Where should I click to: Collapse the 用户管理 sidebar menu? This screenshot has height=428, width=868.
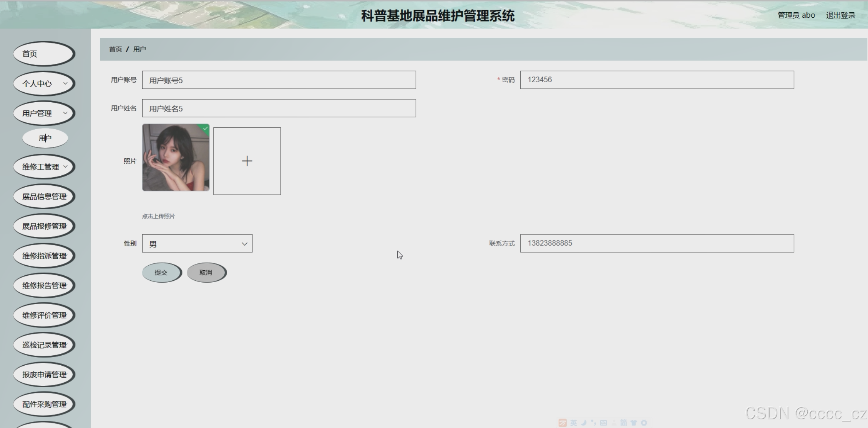pos(44,113)
